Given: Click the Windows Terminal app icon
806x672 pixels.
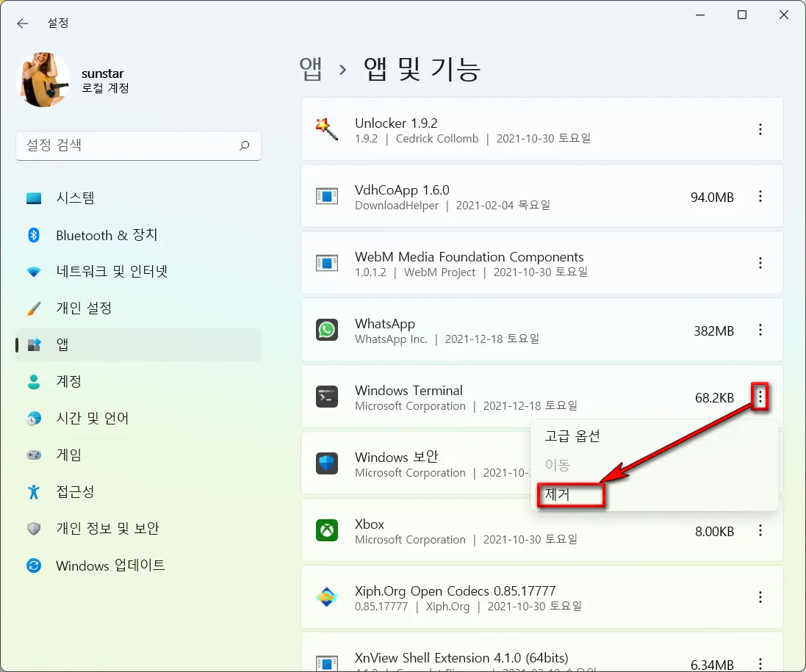Looking at the screenshot, I should 327,397.
